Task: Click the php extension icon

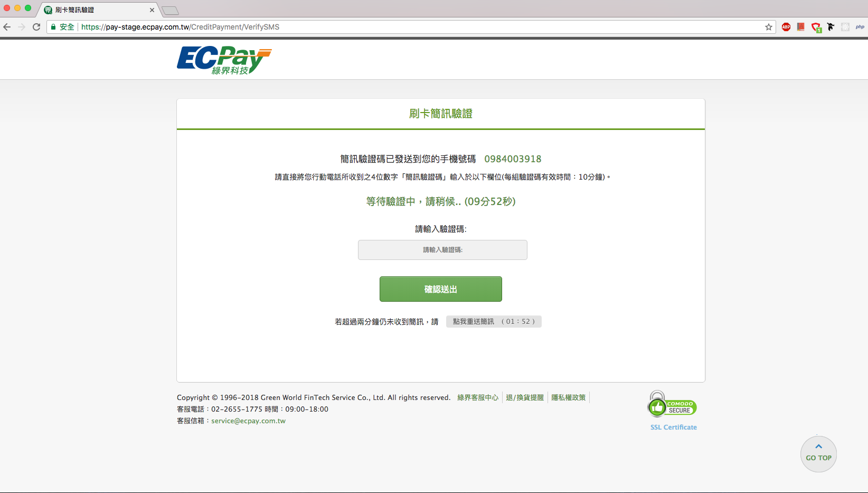Action: pos(860,27)
